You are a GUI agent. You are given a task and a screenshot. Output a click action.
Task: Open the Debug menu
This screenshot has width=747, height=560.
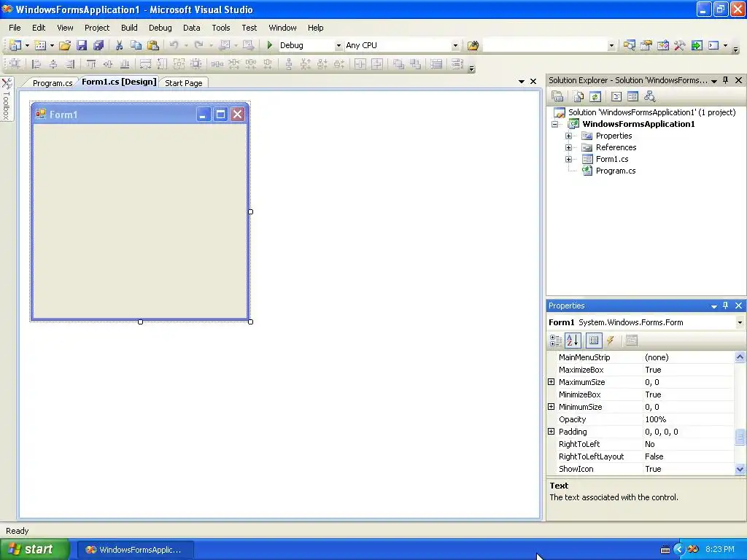pyautogui.click(x=160, y=28)
